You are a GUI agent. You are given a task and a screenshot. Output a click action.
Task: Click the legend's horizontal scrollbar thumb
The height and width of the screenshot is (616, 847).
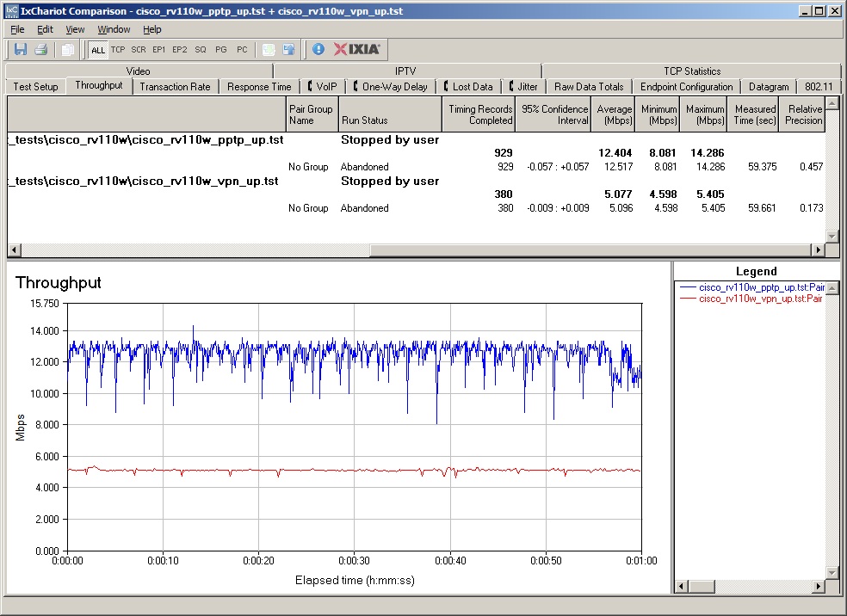(x=702, y=586)
